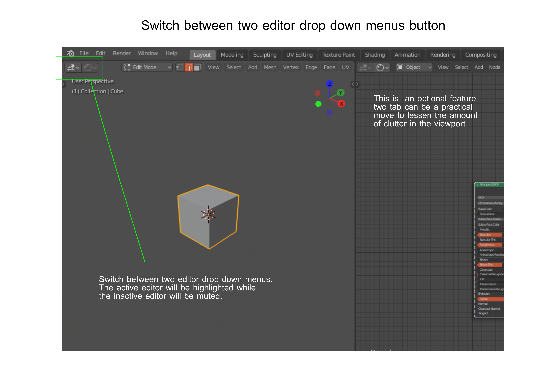
Task: Open the active shader editor dropdown in right editor
Action: [x=382, y=67]
